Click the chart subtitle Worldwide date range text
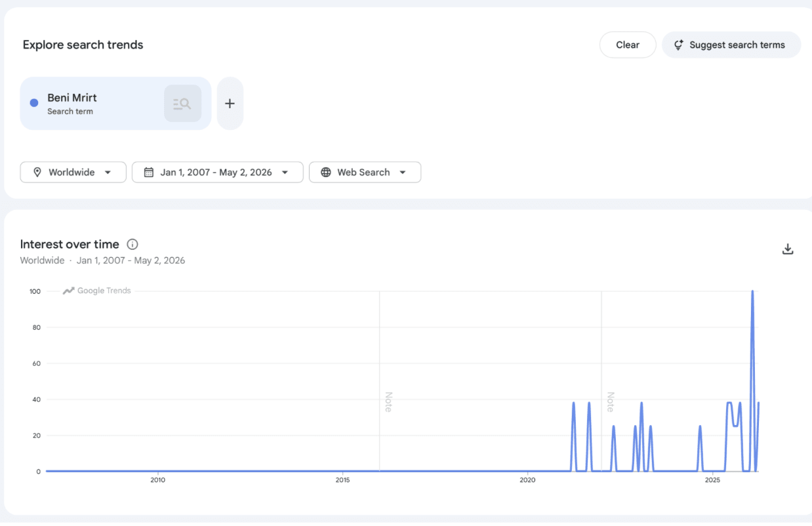 click(x=102, y=260)
